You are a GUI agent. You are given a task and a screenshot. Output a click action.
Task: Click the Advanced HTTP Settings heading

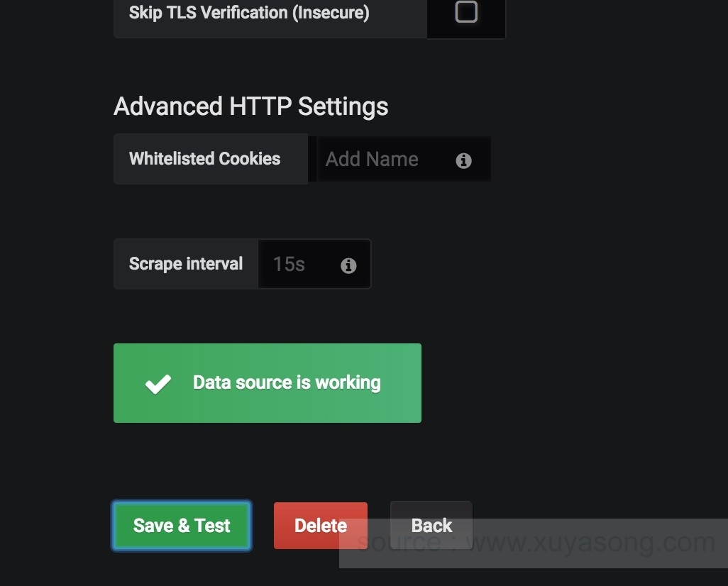click(x=250, y=106)
